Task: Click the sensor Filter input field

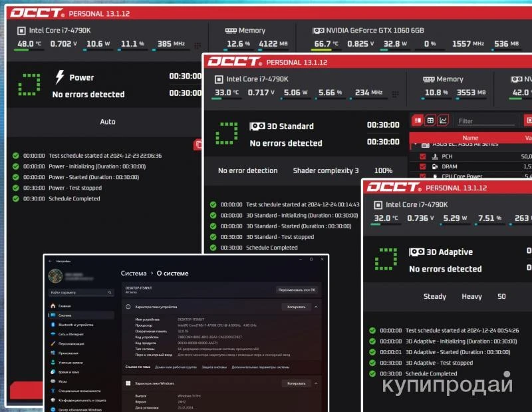Action: pyautogui.click(x=485, y=121)
